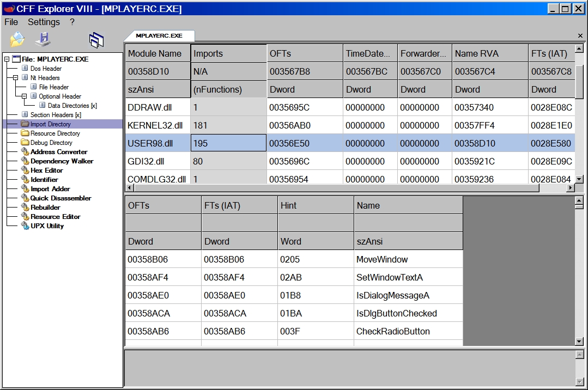This screenshot has height=390, width=588.
Task: Click the modules list horizontal scroll left arrow
Action: [x=129, y=188]
